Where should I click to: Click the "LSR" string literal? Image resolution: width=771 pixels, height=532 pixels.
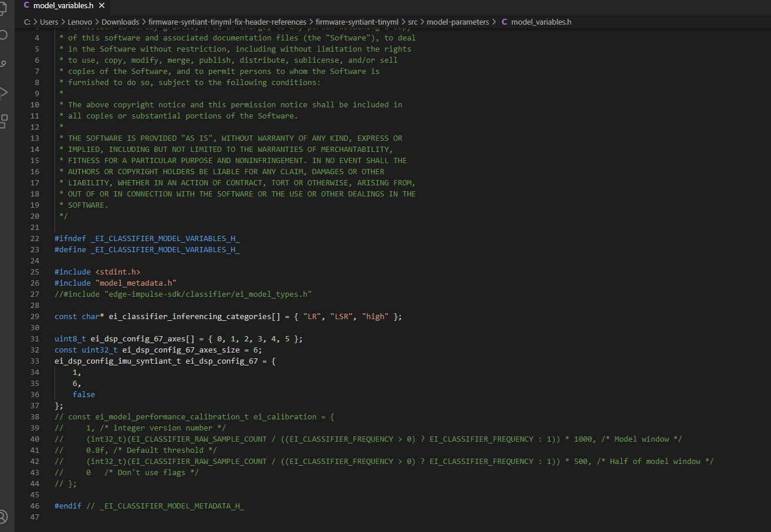[x=341, y=316]
